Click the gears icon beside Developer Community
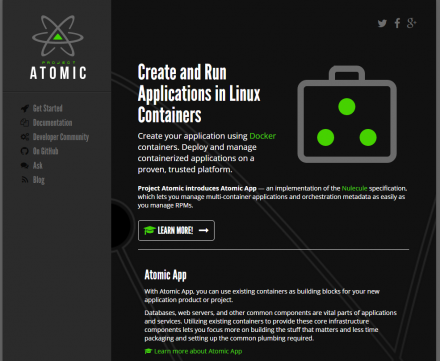The height and width of the screenshot is (361, 440). pyautogui.click(x=25, y=137)
